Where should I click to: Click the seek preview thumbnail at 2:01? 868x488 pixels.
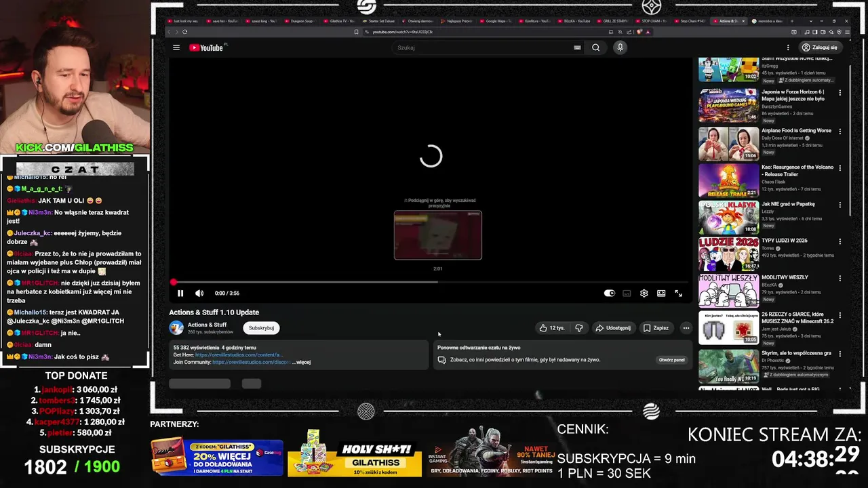coord(438,235)
